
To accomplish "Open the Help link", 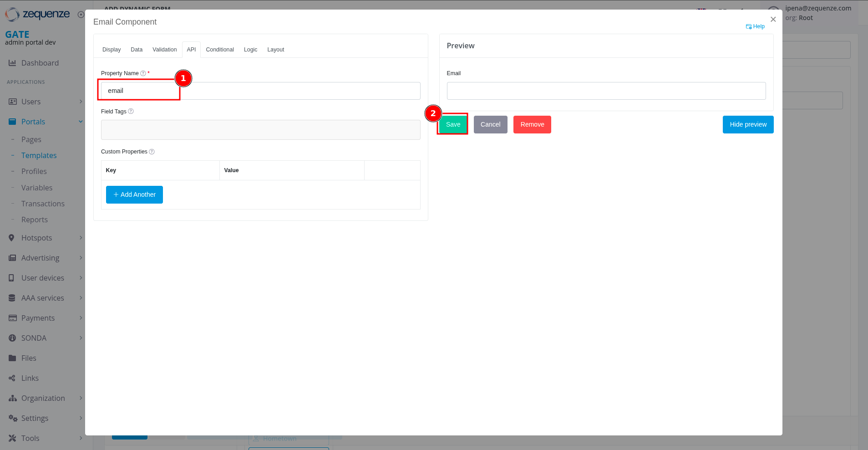I will pyautogui.click(x=755, y=26).
